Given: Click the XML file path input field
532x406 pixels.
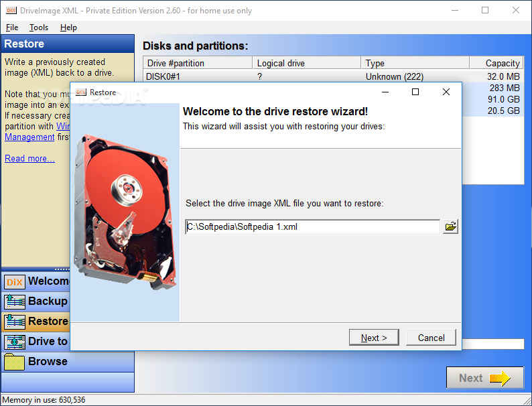Looking at the screenshot, I should click(312, 226).
